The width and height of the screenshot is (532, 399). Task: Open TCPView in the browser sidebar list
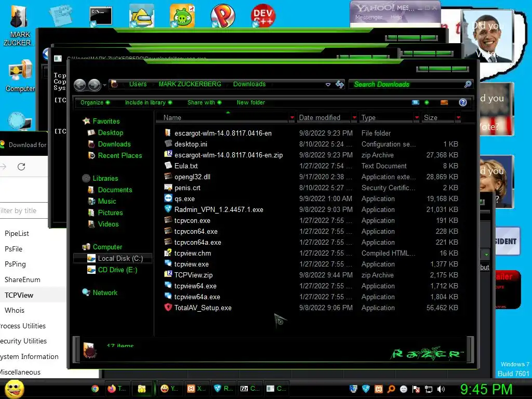pos(19,295)
